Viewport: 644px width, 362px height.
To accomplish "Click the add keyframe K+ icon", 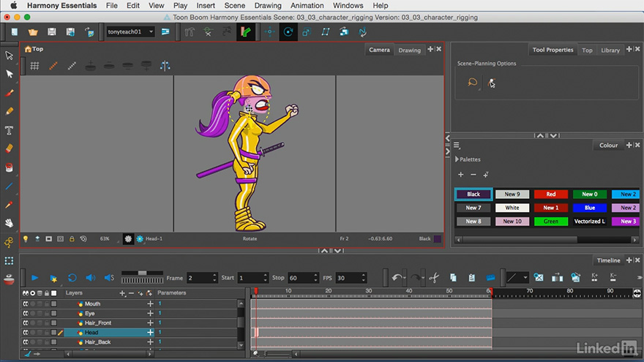I will click(x=594, y=277).
